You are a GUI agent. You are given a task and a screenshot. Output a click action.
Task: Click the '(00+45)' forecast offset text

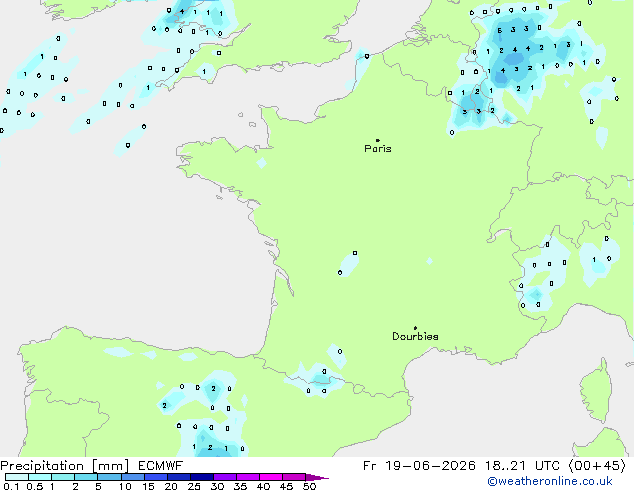tap(597, 466)
